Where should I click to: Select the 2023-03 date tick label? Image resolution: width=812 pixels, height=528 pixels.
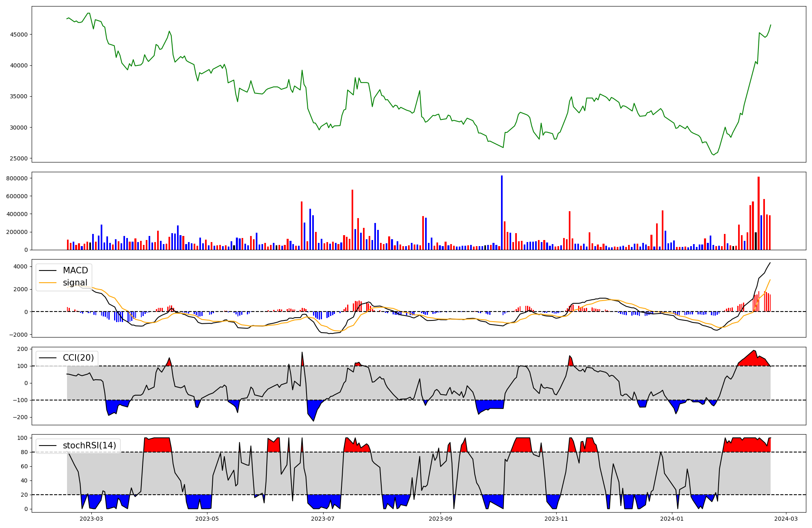91,519
